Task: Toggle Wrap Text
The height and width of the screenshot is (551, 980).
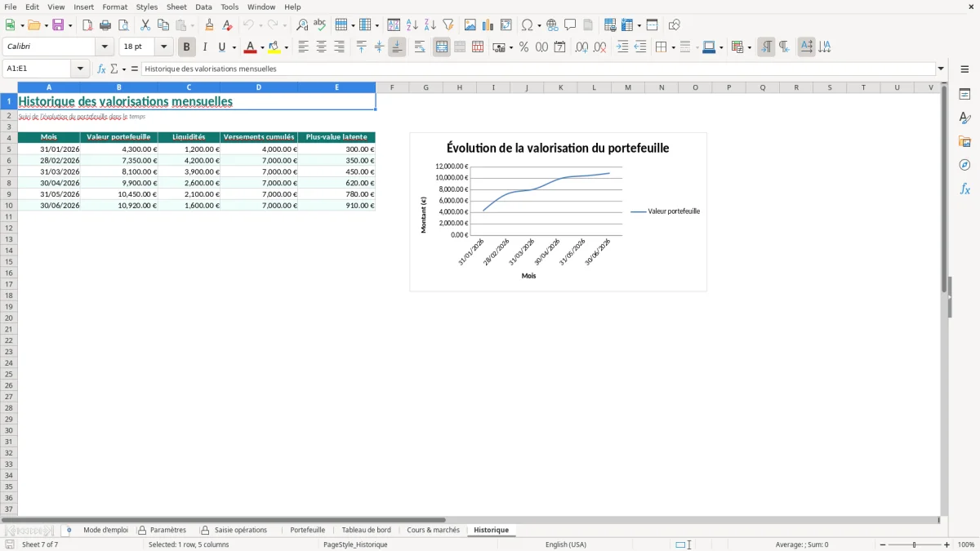Action: click(420, 47)
